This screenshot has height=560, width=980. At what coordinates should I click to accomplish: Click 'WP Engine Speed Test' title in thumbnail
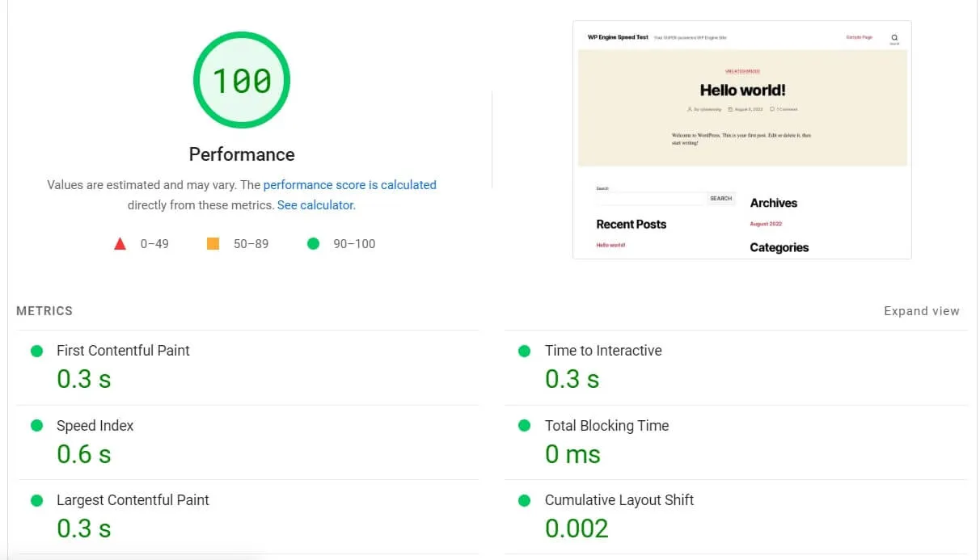618,37
